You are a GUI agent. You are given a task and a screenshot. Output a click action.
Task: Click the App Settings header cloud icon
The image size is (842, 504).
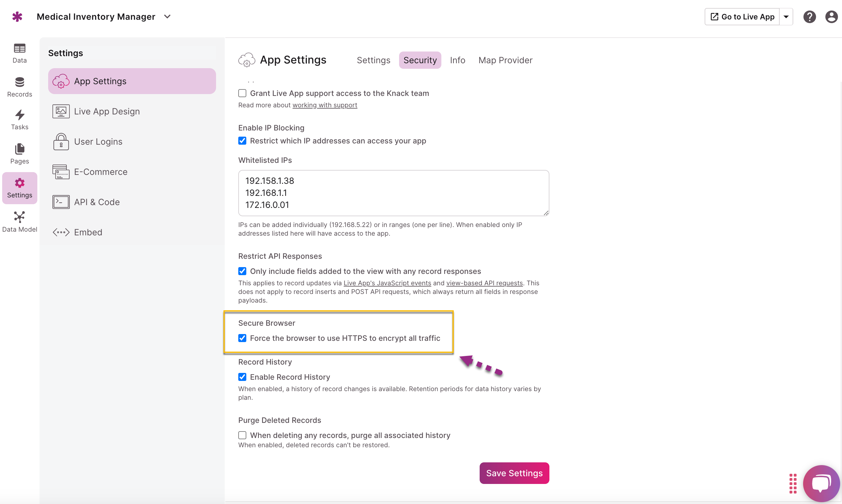tap(246, 60)
